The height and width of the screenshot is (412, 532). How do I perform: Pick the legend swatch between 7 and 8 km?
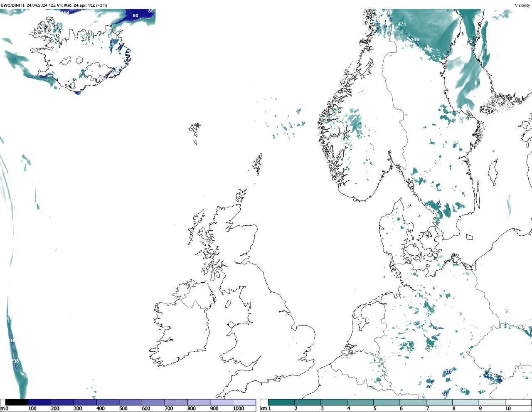tap(439, 402)
